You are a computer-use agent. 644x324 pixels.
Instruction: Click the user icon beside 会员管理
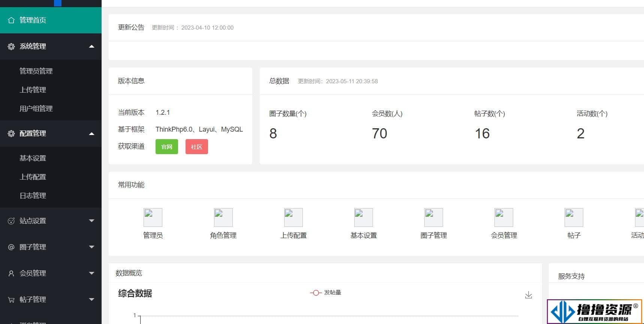pos(11,273)
